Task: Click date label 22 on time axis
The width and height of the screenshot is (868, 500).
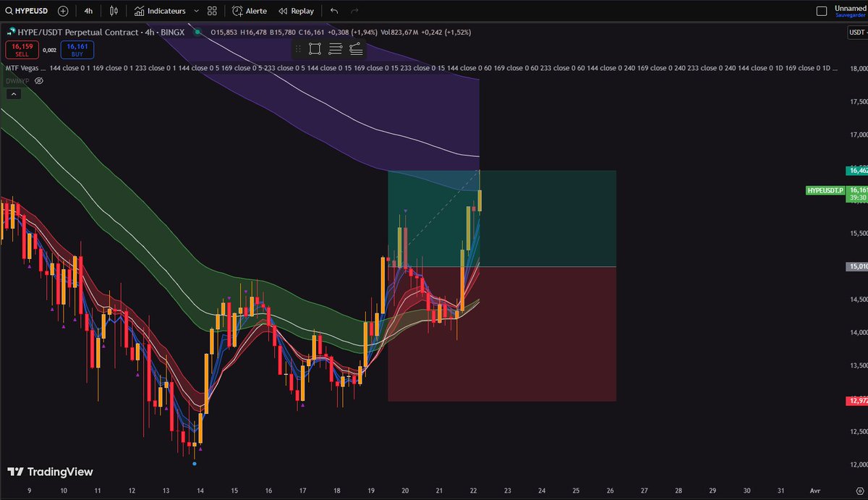Action: pyautogui.click(x=473, y=490)
